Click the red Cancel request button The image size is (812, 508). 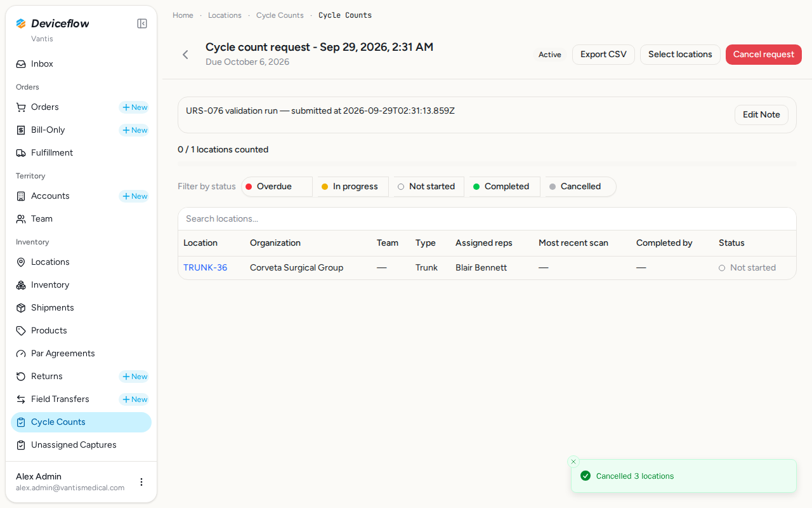(x=764, y=55)
